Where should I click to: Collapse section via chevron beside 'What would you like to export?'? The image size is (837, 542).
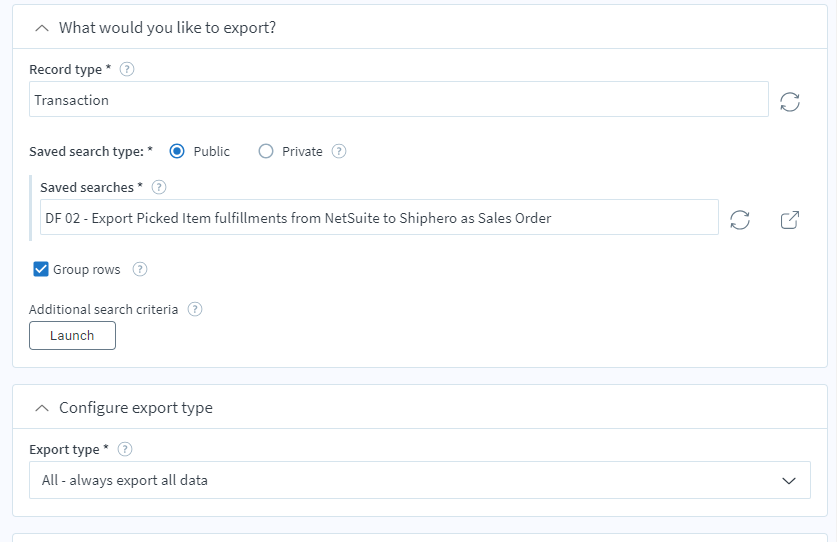tap(41, 28)
